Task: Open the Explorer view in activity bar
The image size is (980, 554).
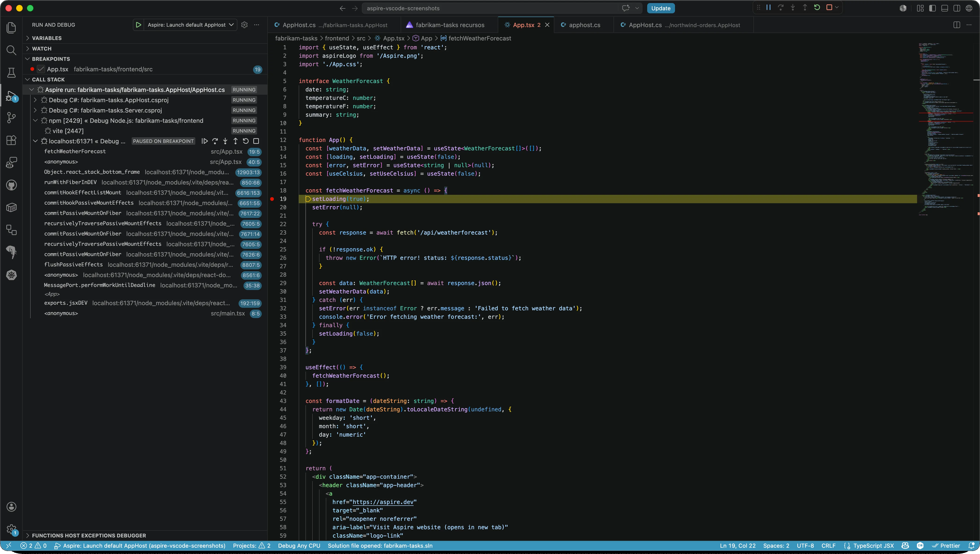Action: pyautogui.click(x=11, y=27)
